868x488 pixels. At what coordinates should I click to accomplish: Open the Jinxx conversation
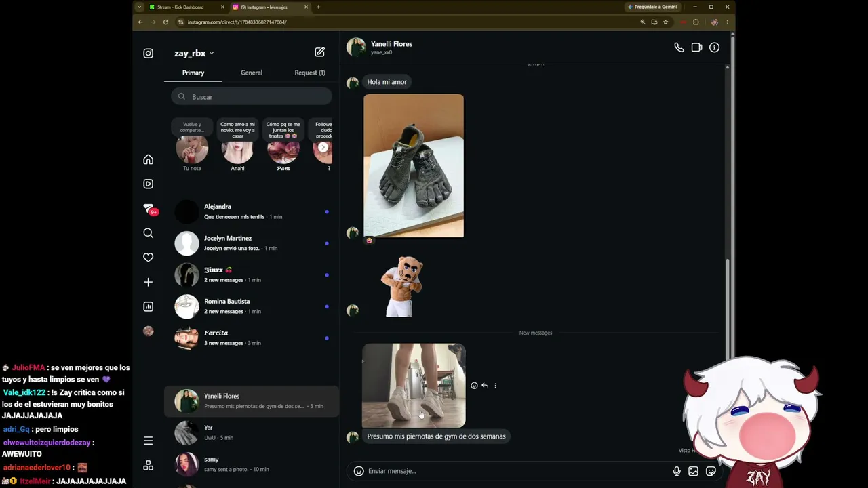[252, 274]
